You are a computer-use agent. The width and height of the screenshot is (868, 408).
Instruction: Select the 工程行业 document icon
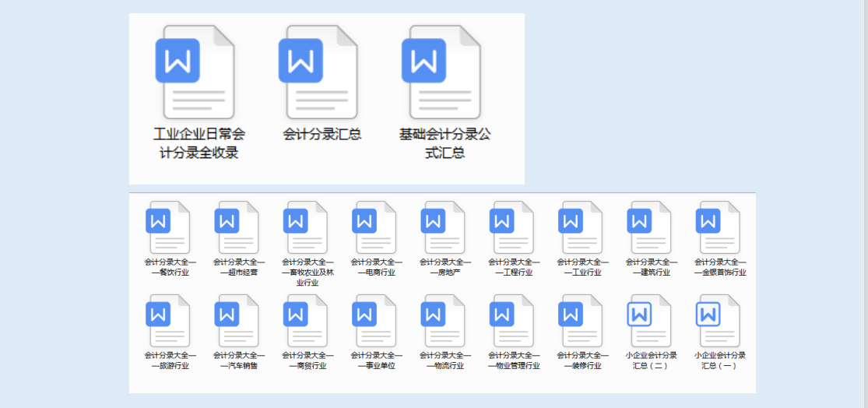pyautogui.click(x=512, y=227)
